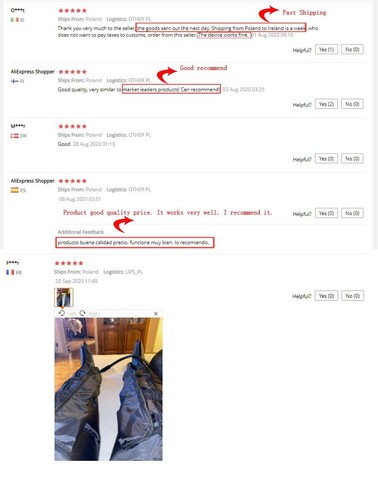Rotate the review photo right
The width and height of the screenshot is (378, 500).
coord(89,313)
